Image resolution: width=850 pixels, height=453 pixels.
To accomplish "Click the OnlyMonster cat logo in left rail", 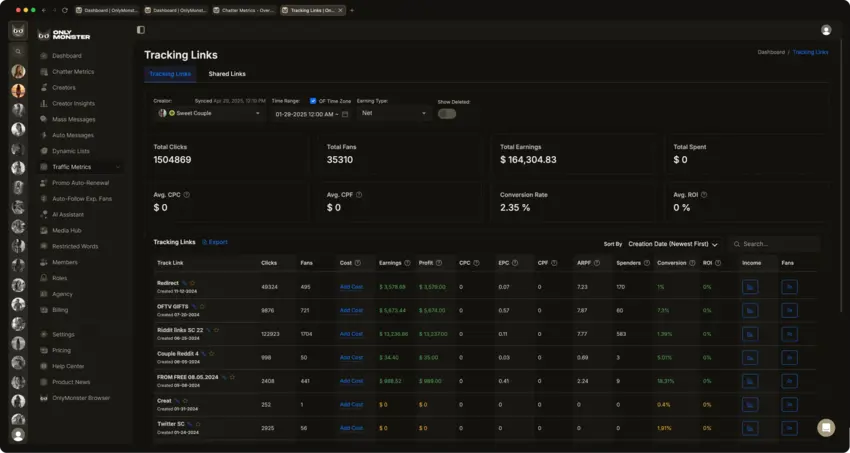I will click(x=18, y=30).
